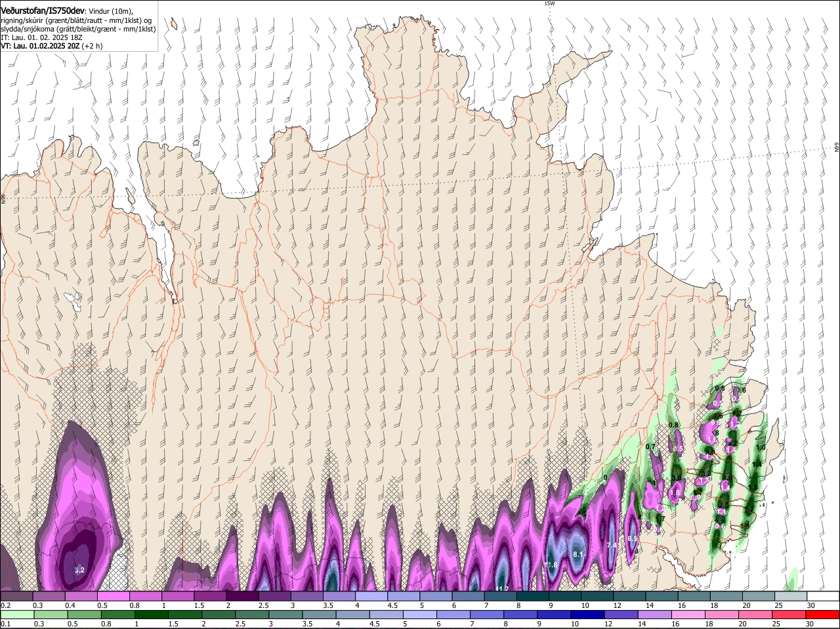
Task: Click the 30 label on the upper scale
Action: click(x=810, y=605)
